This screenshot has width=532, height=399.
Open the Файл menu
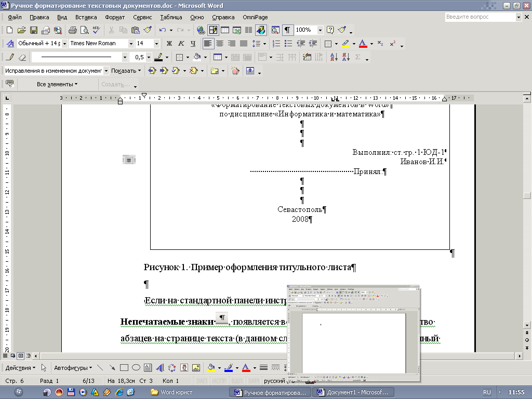(x=15, y=17)
